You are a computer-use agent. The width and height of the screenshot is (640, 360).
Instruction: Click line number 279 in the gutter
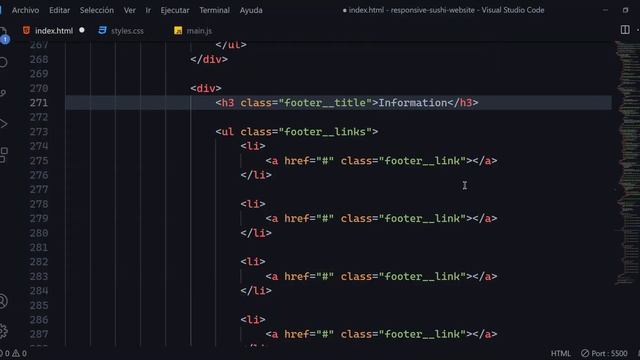[39, 218]
